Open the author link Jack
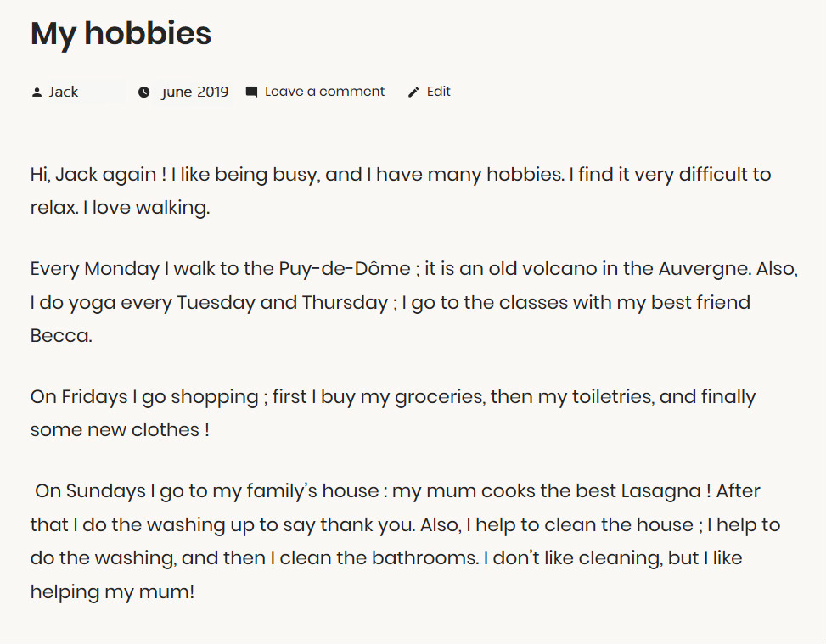 [x=64, y=92]
